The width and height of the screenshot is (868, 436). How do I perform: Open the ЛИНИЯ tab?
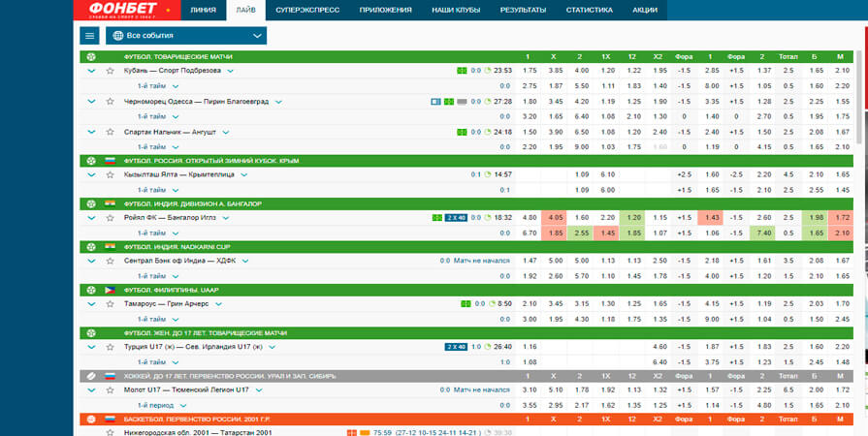point(203,10)
